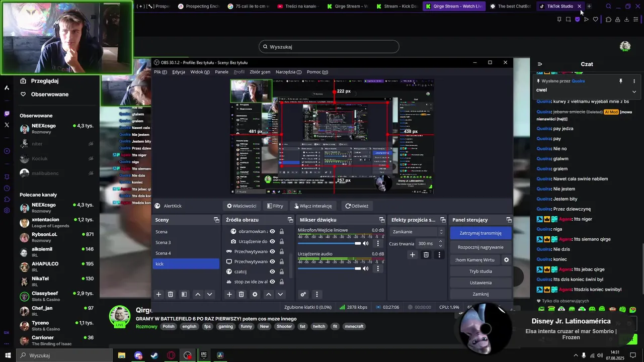
Task: Toggle lock on obramowkan source
Action: click(281, 231)
